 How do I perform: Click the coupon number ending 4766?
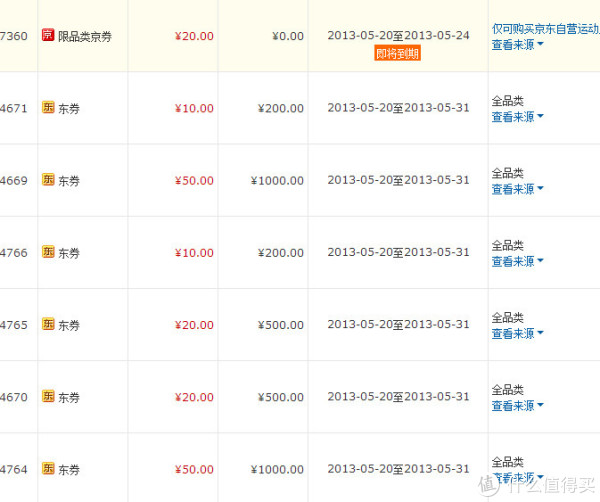14,253
